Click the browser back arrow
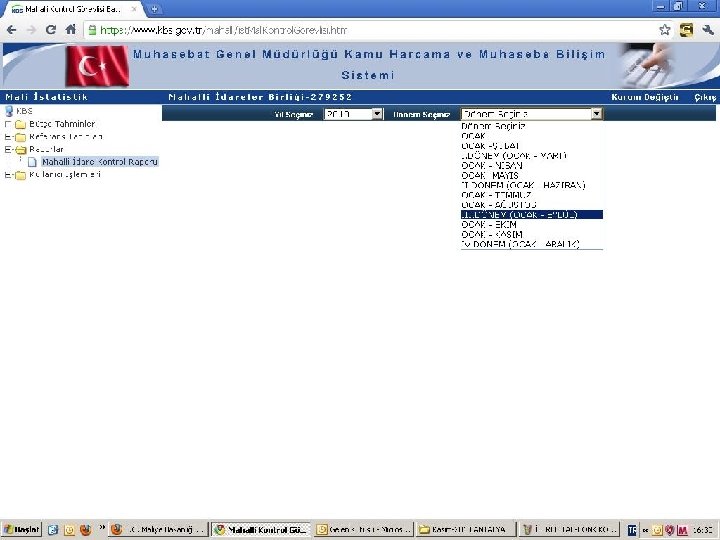The image size is (720, 540). [x=11, y=30]
